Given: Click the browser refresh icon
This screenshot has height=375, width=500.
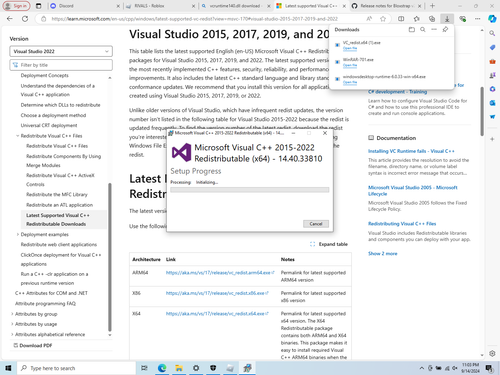Looking at the screenshot, I should 25,19.
